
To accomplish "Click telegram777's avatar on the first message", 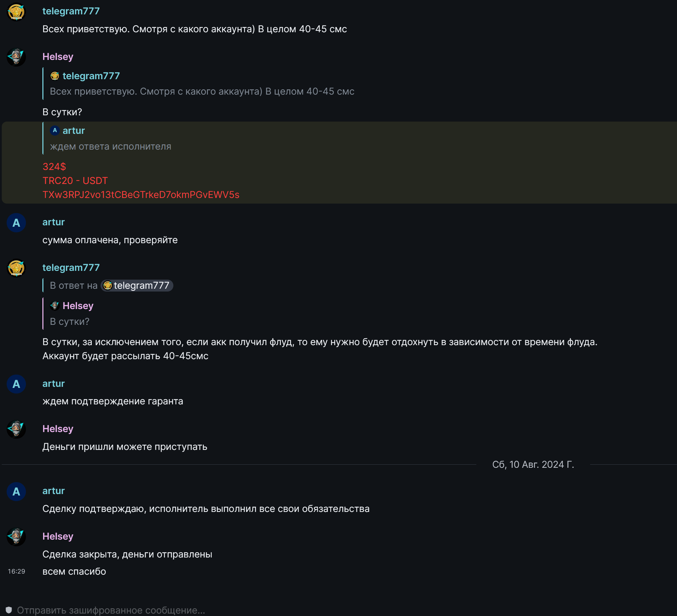I will [16, 12].
